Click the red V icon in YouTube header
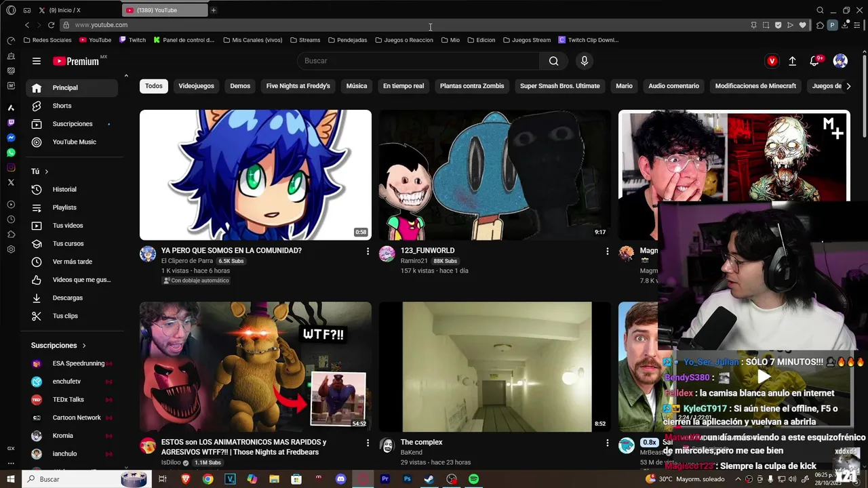The image size is (868, 488). (x=772, y=61)
